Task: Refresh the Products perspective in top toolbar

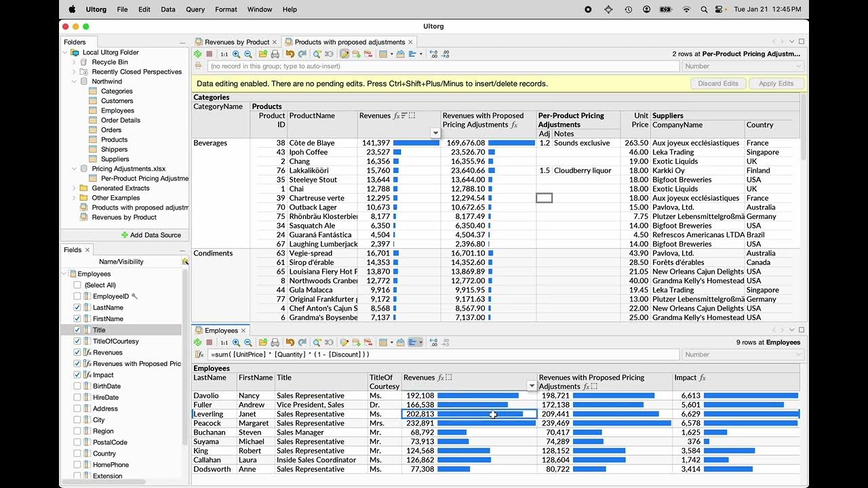Action: pos(197,54)
